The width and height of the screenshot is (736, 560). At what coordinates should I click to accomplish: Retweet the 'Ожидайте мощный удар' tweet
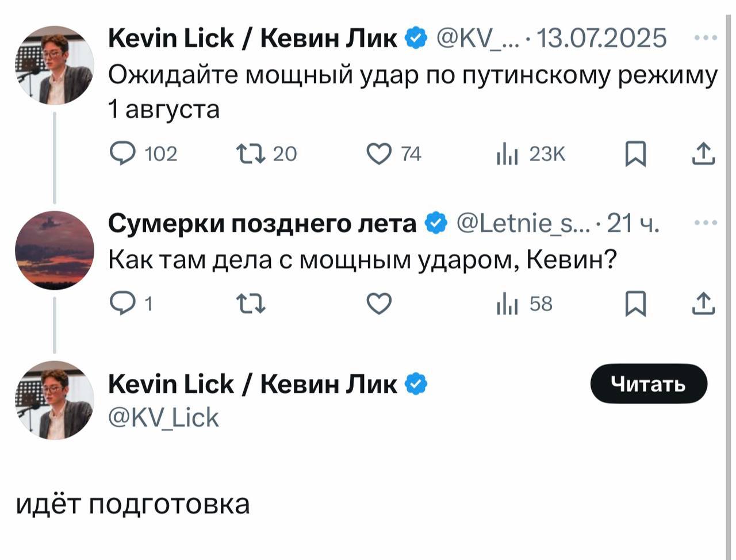point(251,154)
